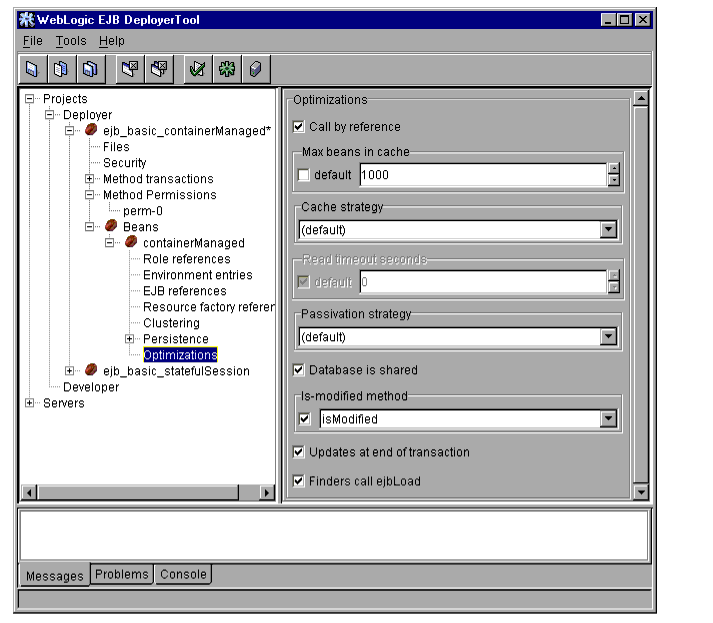Image resolution: width=713 pixels, height=623 pixels.
Task: Click inside the empty Messages output area
Action: [334, 535]
